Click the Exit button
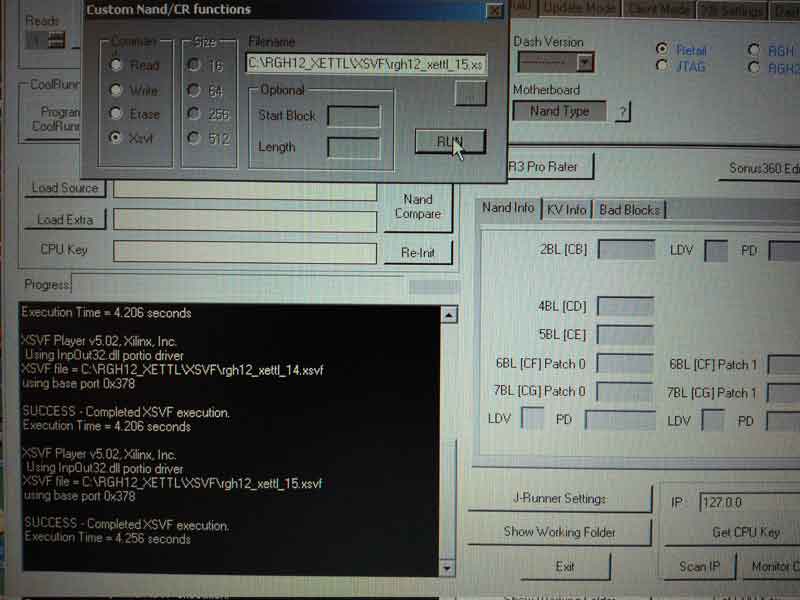This screenshot has height=600, width=800. [565, 566]
